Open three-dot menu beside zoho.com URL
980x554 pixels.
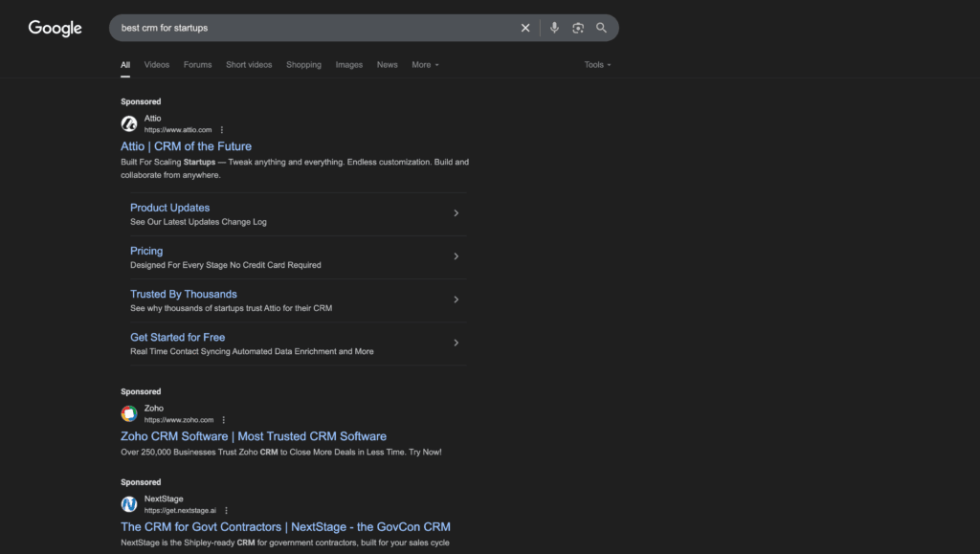pos(224,420)
